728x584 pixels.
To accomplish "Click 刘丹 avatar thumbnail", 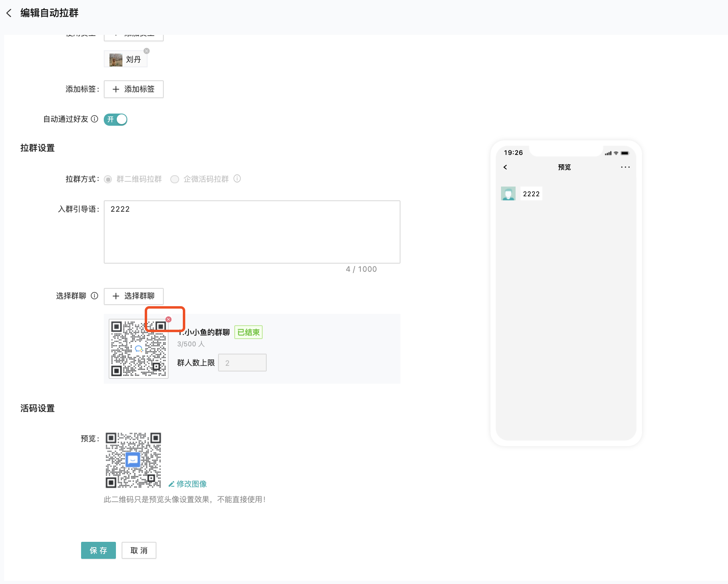I will click(116, 60).
